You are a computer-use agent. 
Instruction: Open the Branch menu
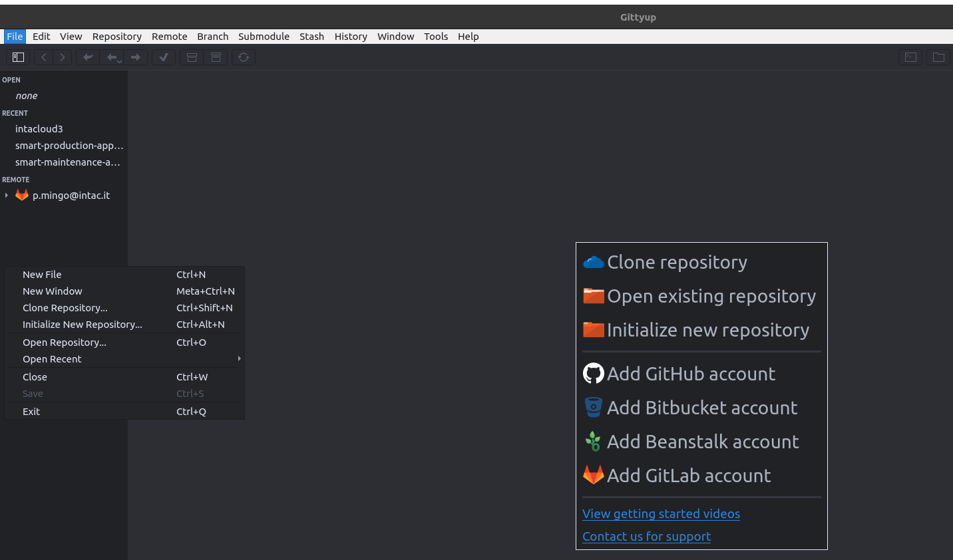[x=213, y=37]
